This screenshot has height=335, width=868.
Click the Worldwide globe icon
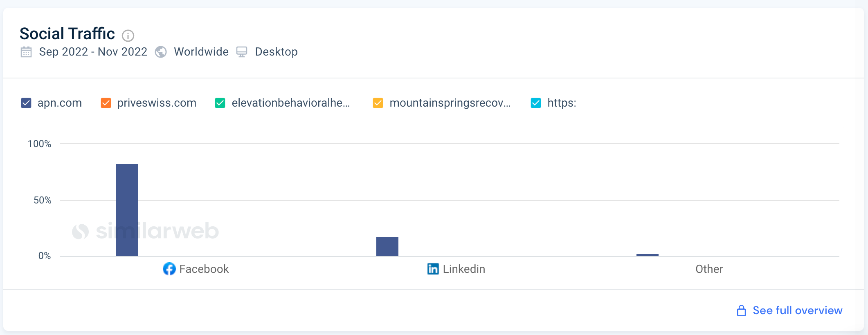point(161,52)
